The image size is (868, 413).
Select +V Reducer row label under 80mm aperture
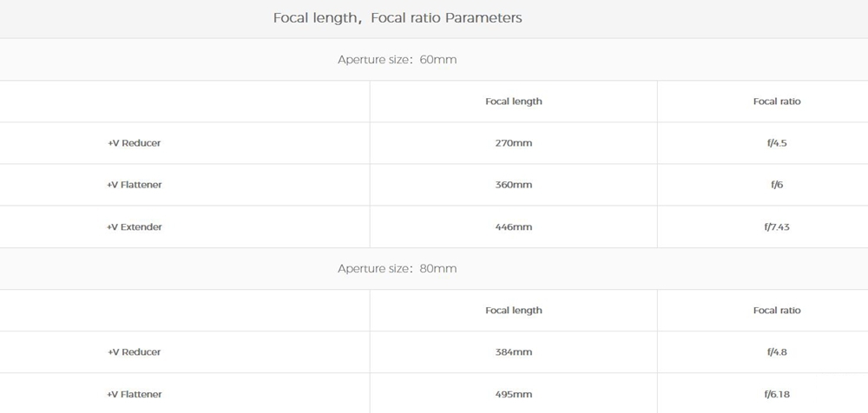pos(135,352)
